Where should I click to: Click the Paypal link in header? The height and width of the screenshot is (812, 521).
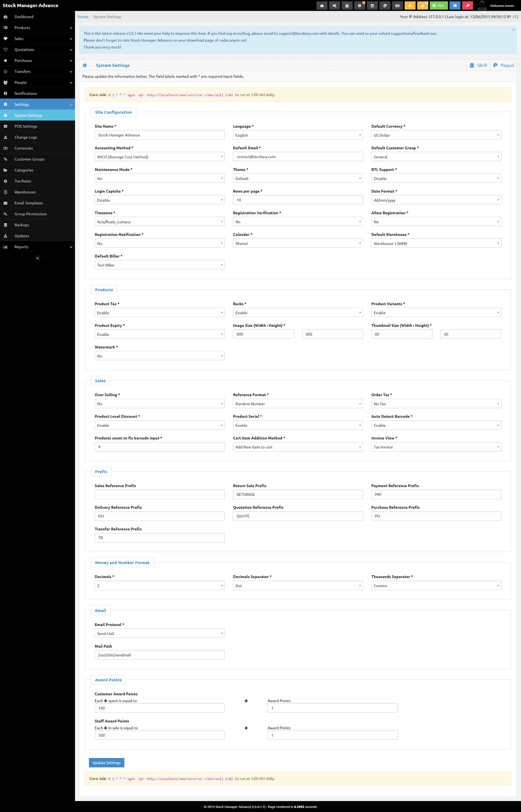(503, 65)
